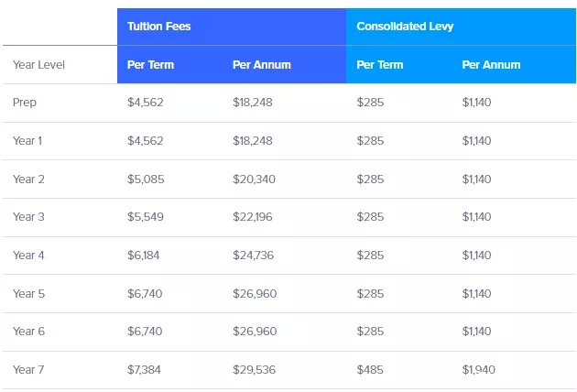Click the $20,340 Year 2 annual fee
This screenshot has width=577, height=392.
click(254, 180)
